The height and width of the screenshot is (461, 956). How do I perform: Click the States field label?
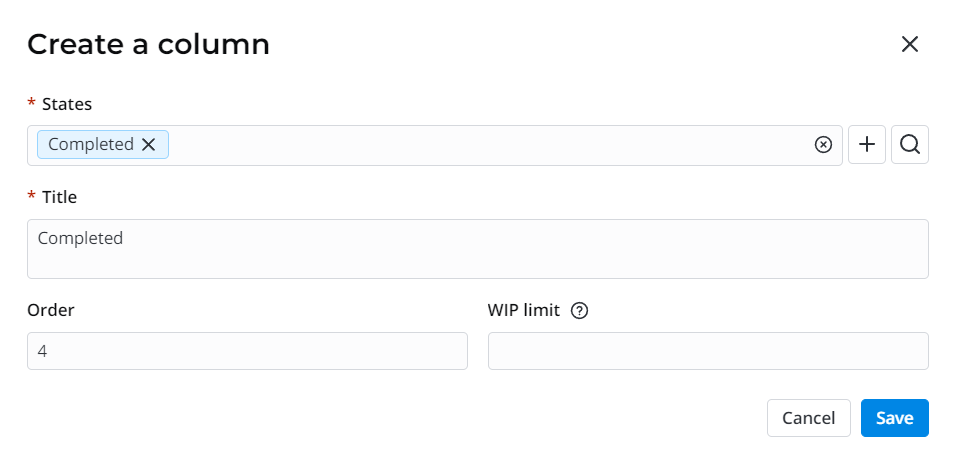[x=68, y=103]
